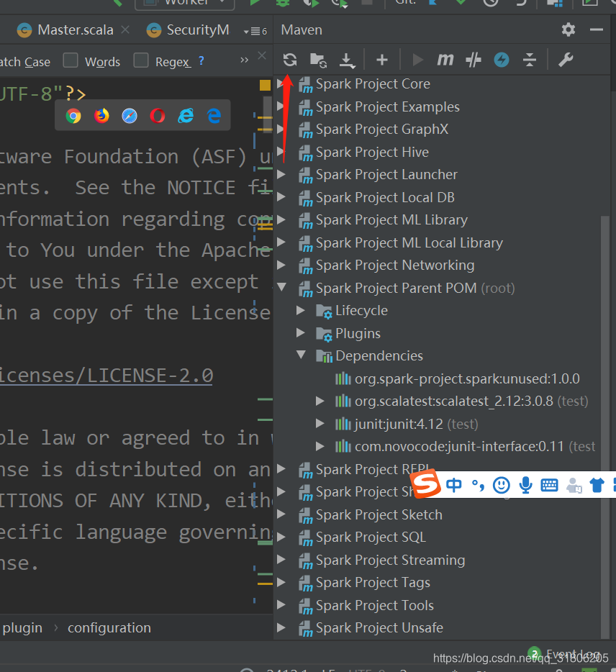
Task: Toggle Skip Tests Mode lightning icon
Action: coord(502,60)
